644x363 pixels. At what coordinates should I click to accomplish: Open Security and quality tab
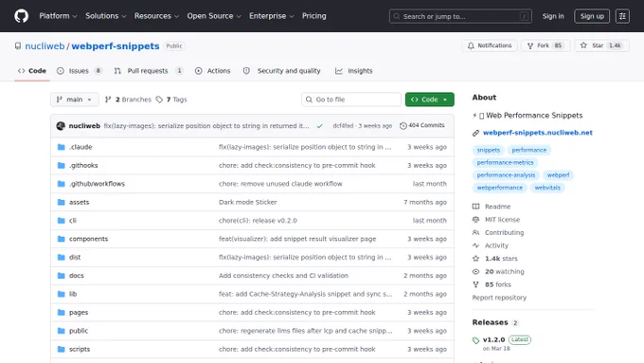point(282,71)
